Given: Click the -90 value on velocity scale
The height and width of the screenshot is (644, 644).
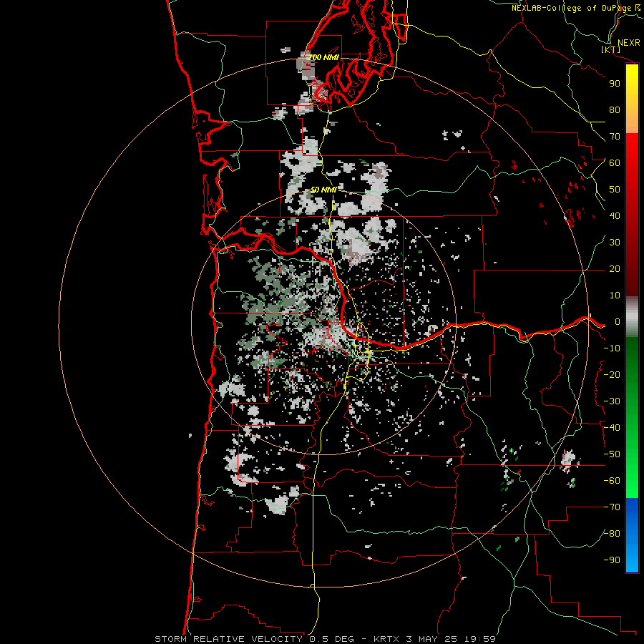Looking at the screenshot, I should (x=612, y=560).
